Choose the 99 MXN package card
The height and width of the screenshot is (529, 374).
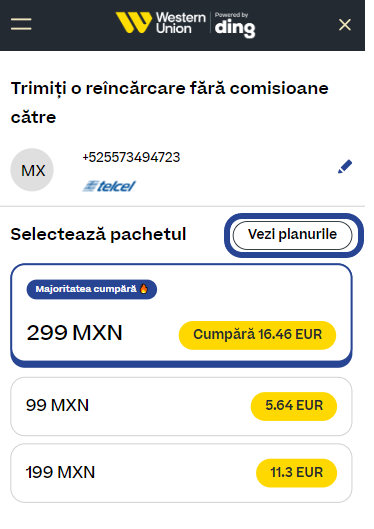point(181,406)
